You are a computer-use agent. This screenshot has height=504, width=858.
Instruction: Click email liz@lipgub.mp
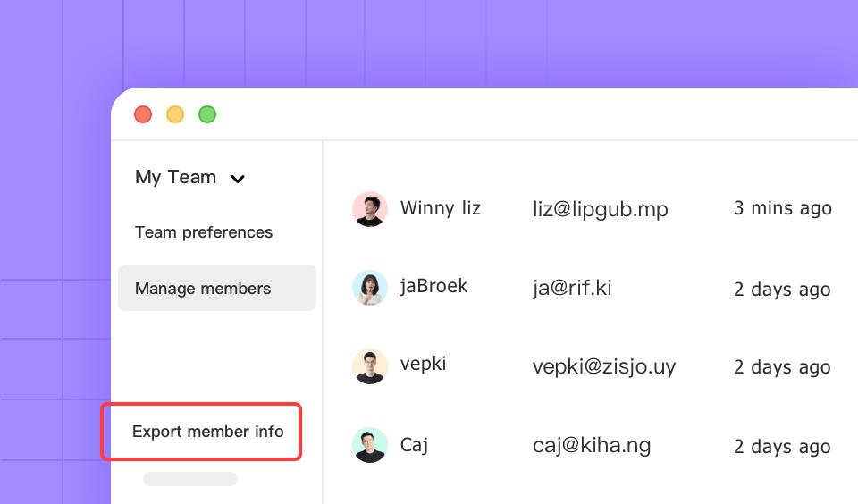click(x=601, y=209)
